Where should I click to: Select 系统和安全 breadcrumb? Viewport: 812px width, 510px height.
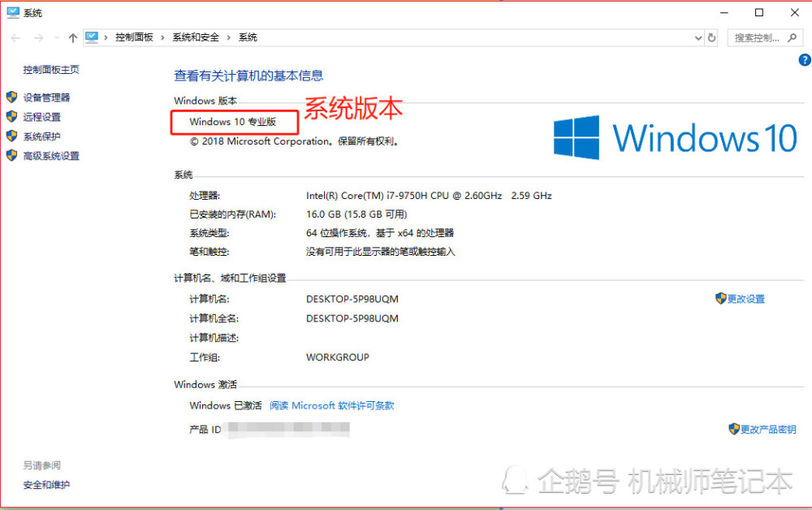click(196, 37)
